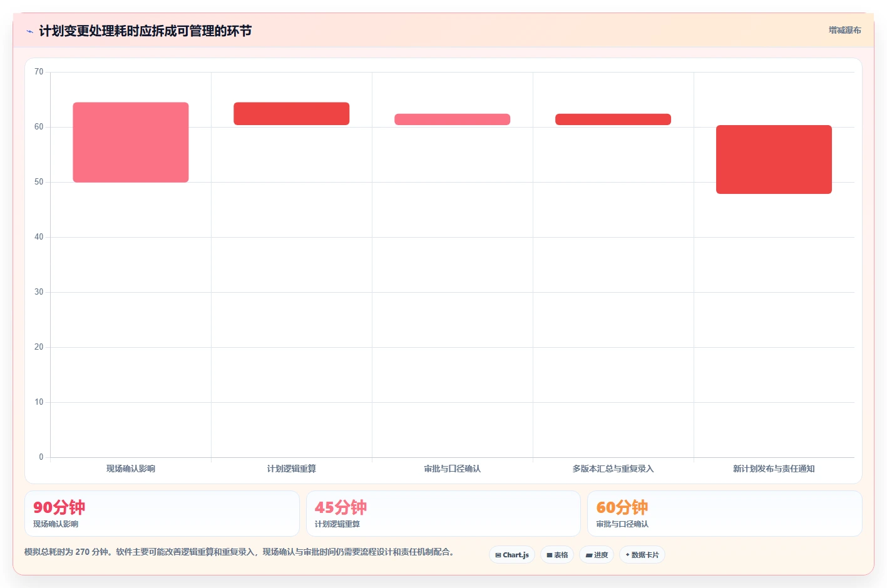Click the title 计划变更处理耗时应拆成可管理的环节
The height and width of the screenshot is (588, 887).
pos(145,31)
